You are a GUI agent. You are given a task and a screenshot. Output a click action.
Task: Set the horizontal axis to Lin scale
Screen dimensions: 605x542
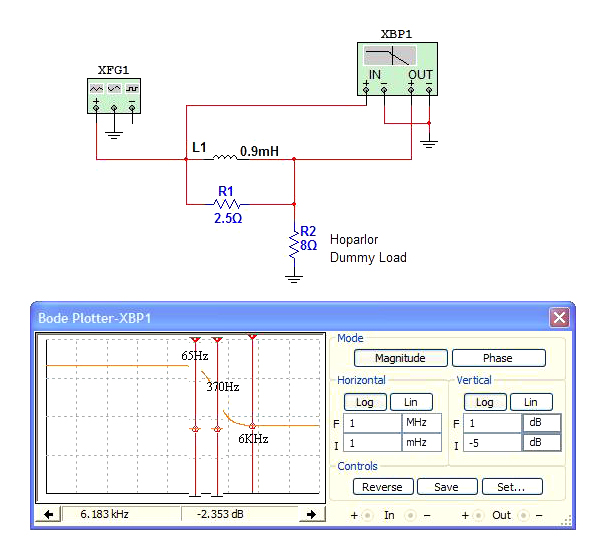[411, 402]
